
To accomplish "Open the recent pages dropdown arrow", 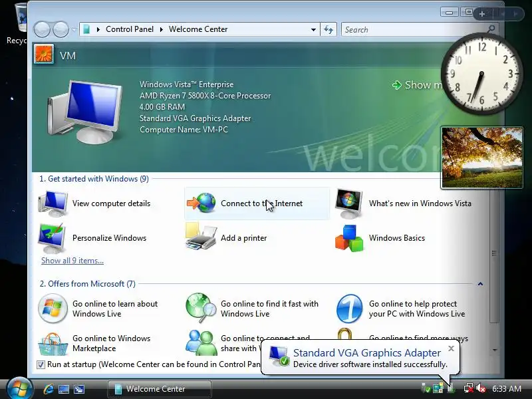I will pyautogui.click(x=74, y=30).
